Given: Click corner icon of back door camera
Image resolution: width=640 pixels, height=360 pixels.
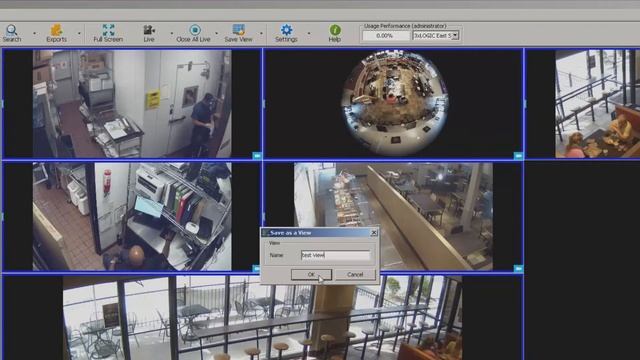Looking at the screenshot, I should [x=257, y=156].
